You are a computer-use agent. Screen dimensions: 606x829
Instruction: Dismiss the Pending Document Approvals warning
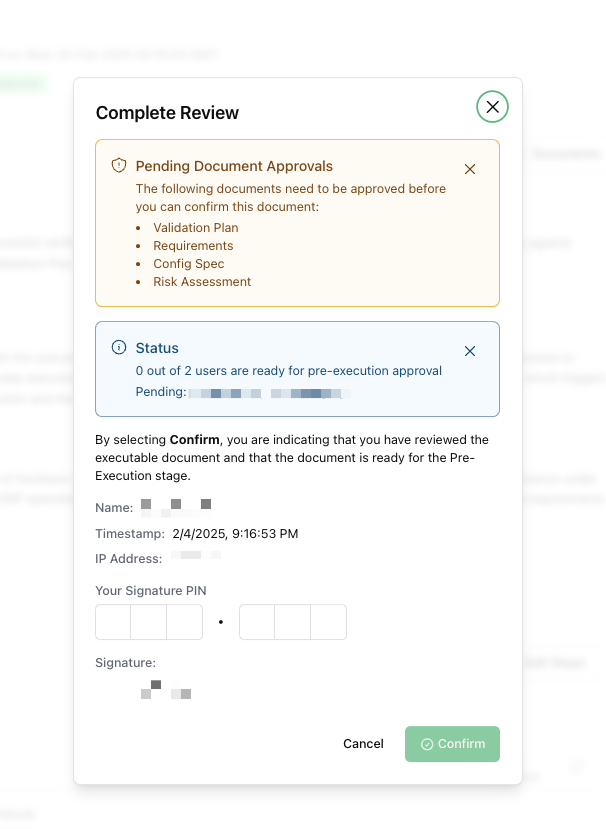470,169
